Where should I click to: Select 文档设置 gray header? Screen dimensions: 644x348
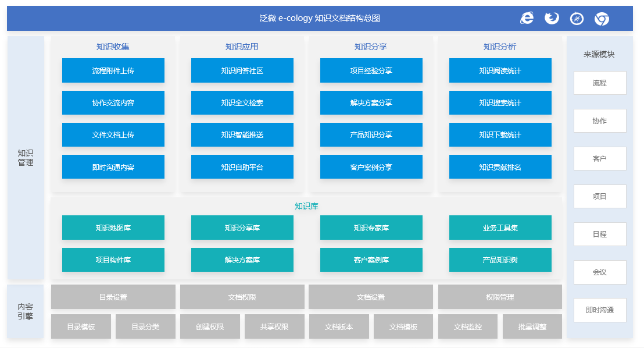click(371, 297)
